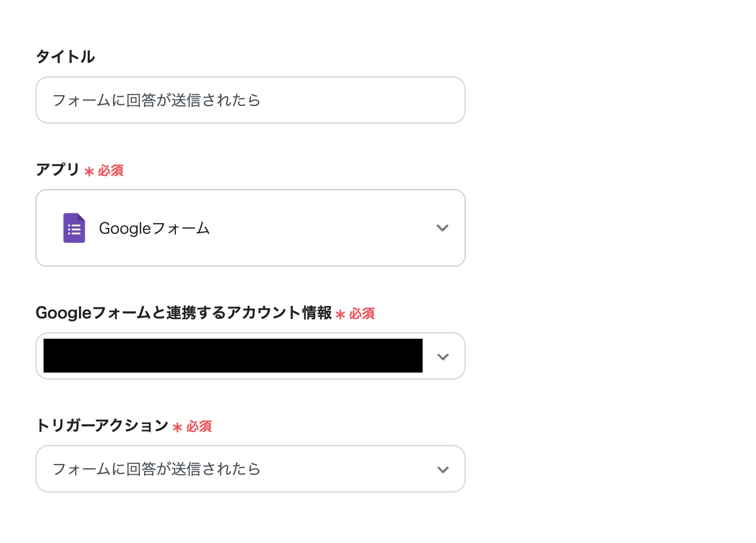This screenshot has width=756, height=543.
Task: Expand the アプリ dropdown chevron
Action: (443, 228)
